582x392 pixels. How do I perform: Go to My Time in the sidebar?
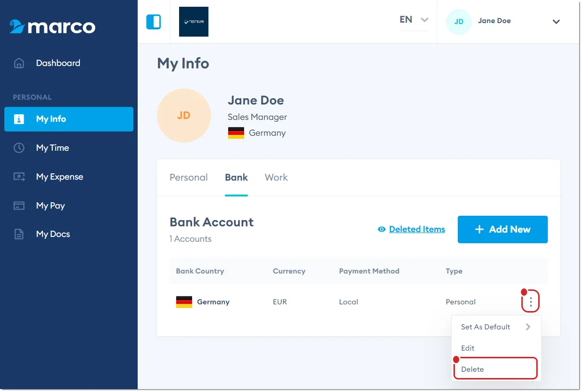point(69,148)
